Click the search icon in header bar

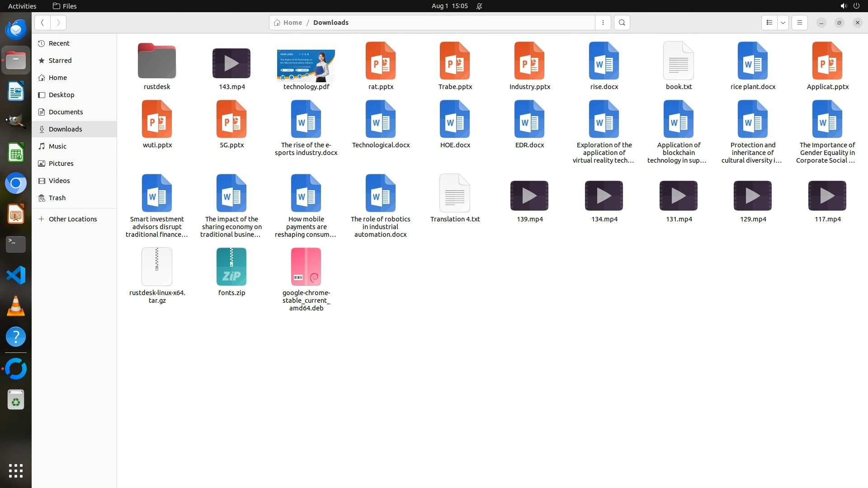click(x=622, y=23)
